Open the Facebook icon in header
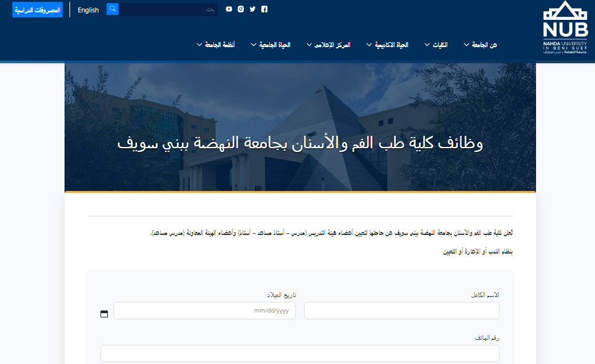The image size is (595, 364). [264, 9]
